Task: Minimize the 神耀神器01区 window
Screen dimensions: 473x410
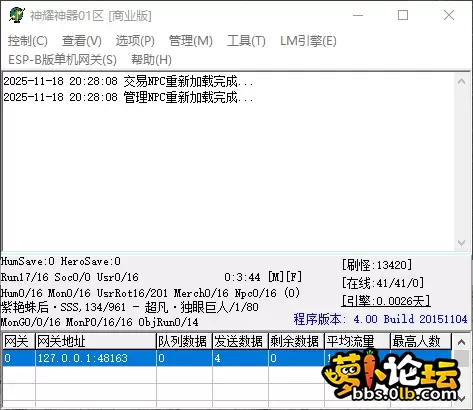Action: [358, 15]
